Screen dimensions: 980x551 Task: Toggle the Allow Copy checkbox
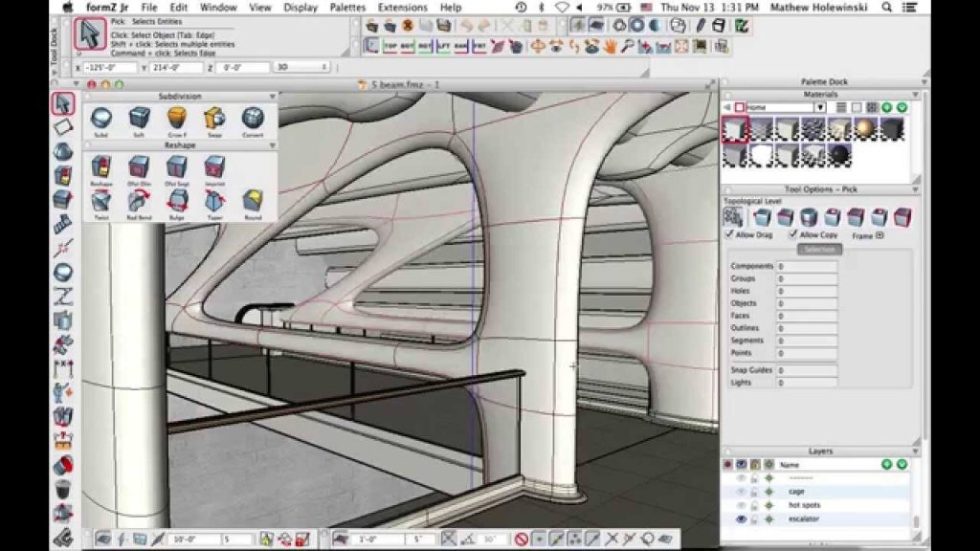(792, 234)
